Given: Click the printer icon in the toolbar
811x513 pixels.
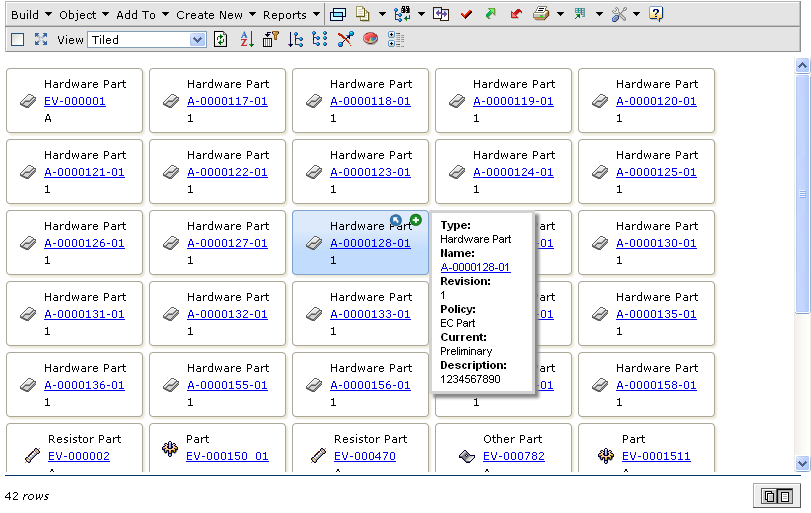Looking at the screenshot, I should [x=540, y=15].
